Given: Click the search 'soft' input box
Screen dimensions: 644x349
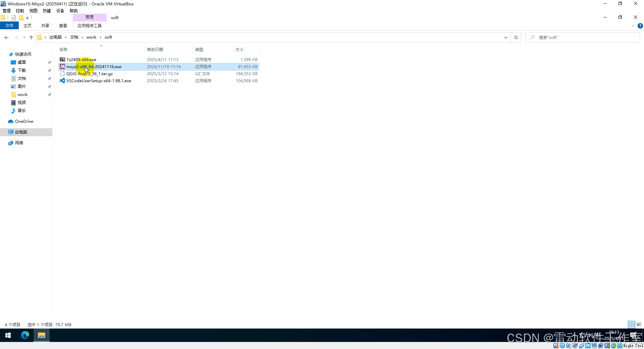Looking at the screenshot, I should pyautogui.click(x=583, y=38).
